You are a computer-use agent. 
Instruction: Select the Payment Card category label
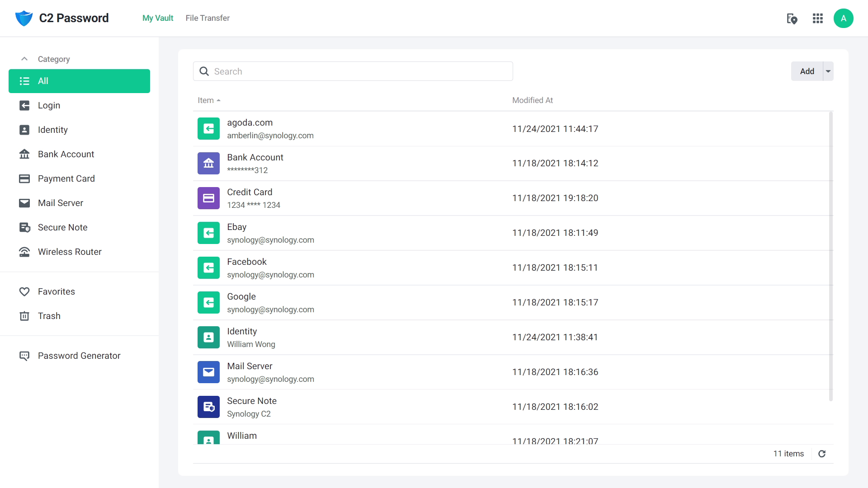click(66, 178)
